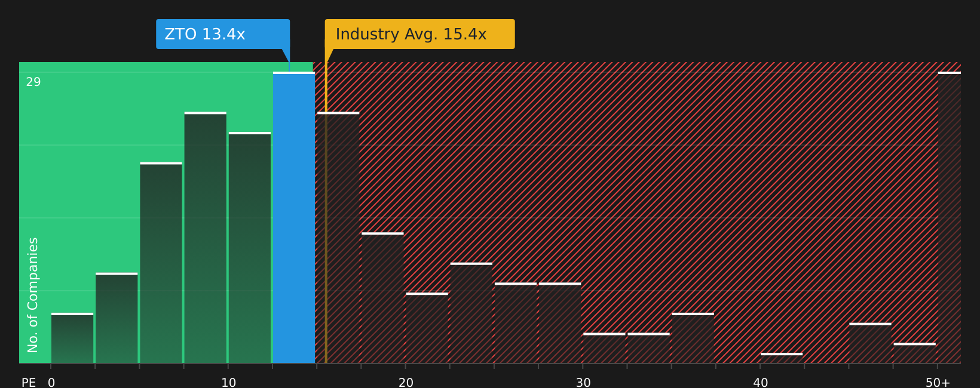Click the bar for PE 45 to 47.5
This screenshot has height=388, width=980.
coord(870,343)
